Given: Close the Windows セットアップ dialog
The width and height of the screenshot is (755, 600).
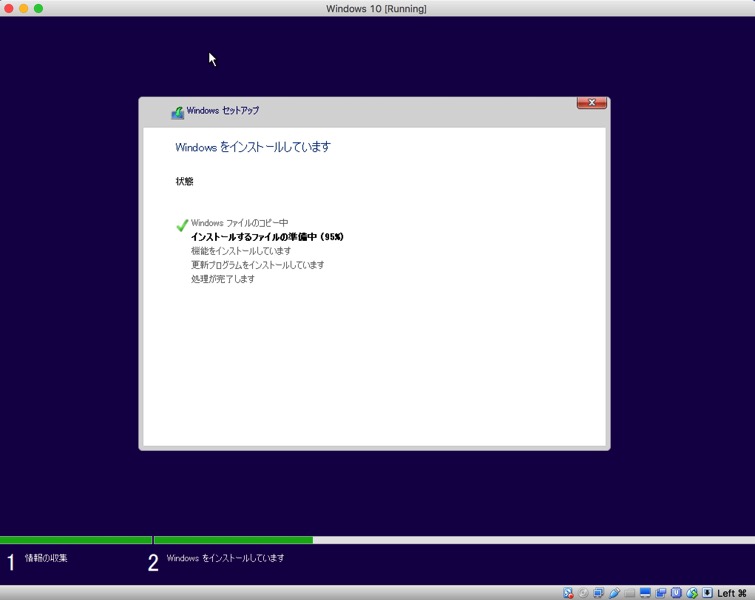Looking at the screenshot, I should pyautogui.click(x=592, y=103).
